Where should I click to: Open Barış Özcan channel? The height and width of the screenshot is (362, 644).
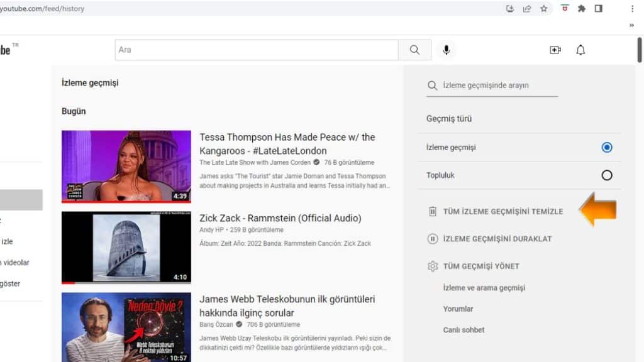pyautogui.click(x=216, y=324)
